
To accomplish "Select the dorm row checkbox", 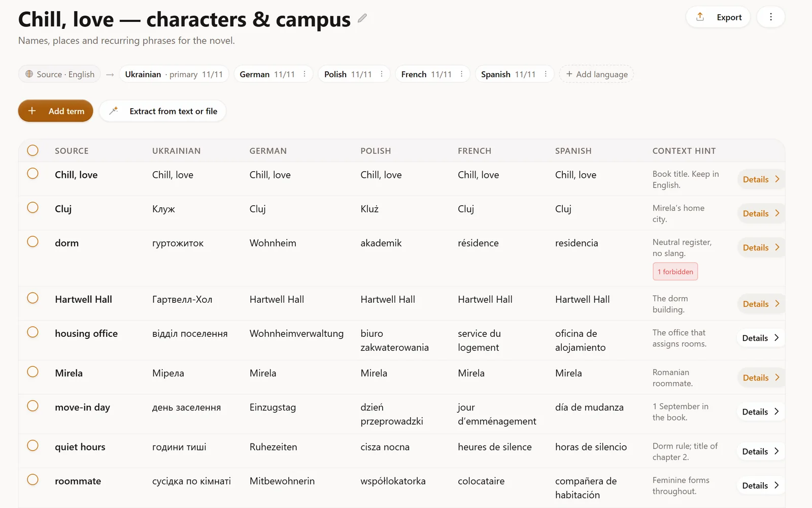I will coord(32,242).
